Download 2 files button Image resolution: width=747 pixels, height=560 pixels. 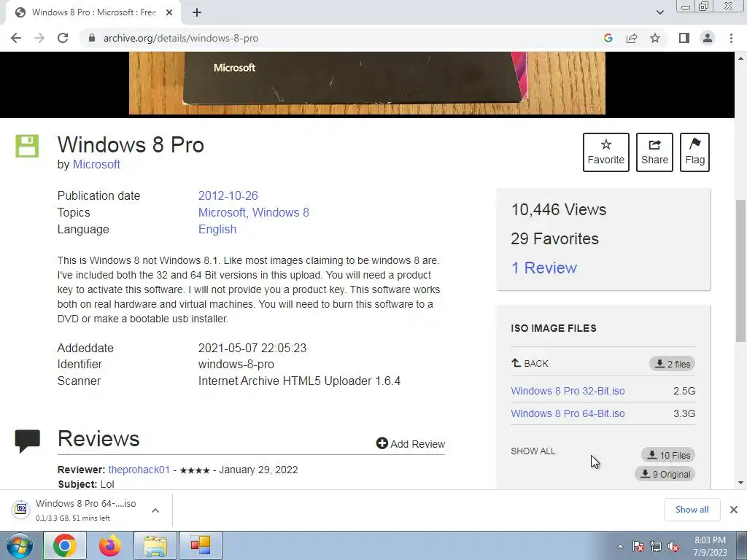(672, 364)
